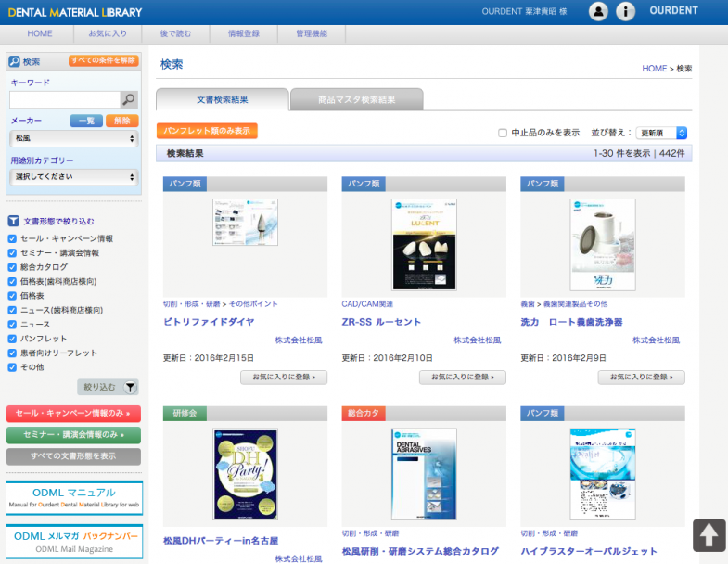Click すべての条件を解除 button
728x564 pixels.
click(x=104, y=60)
